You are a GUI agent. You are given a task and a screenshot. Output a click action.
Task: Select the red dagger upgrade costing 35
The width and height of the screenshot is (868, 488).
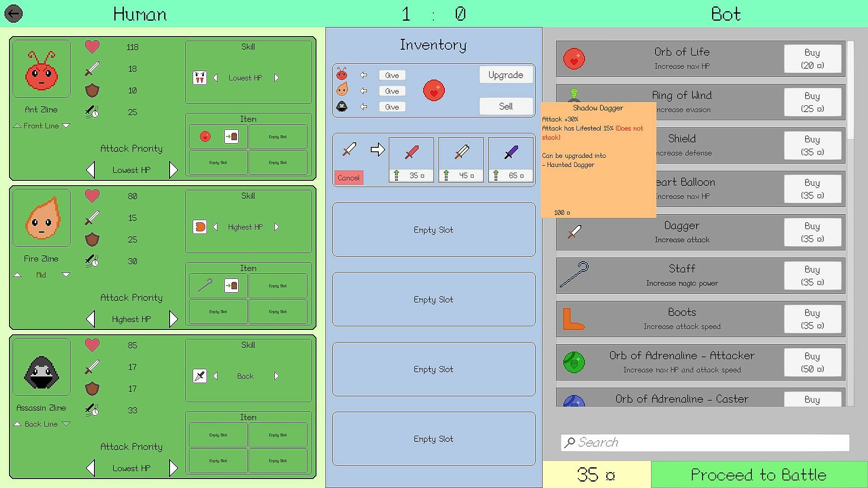pyautogui.click(x=411, y=160)
